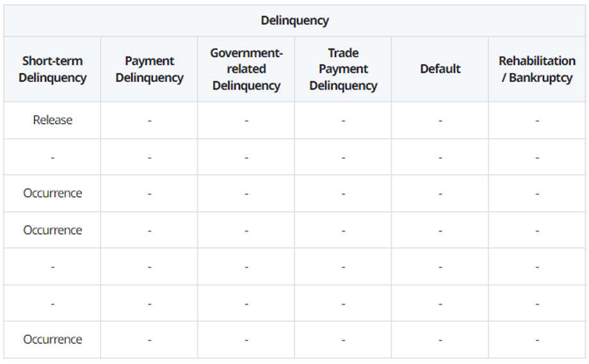Select the Default dash in the Release row
The height and width of the screenshot is (364, 589).
point(440,120)
